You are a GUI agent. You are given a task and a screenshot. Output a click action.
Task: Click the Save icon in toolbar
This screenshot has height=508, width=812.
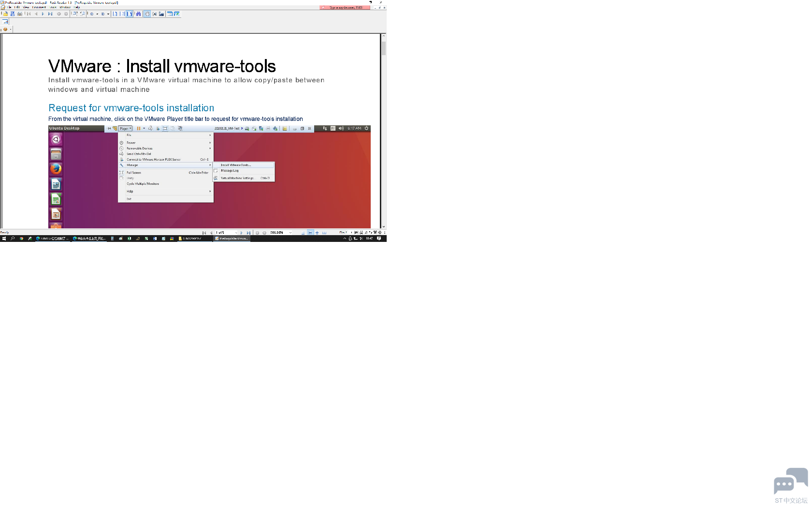13,14
